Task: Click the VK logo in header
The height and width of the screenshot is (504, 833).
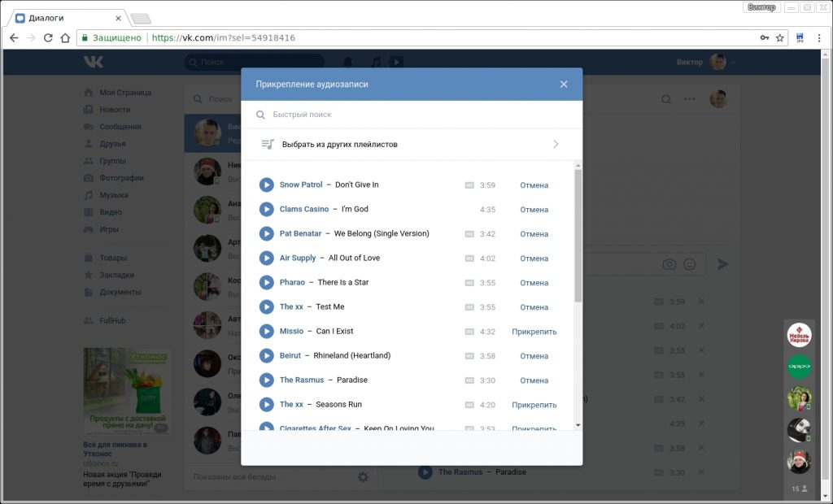Action: (94, 62)
